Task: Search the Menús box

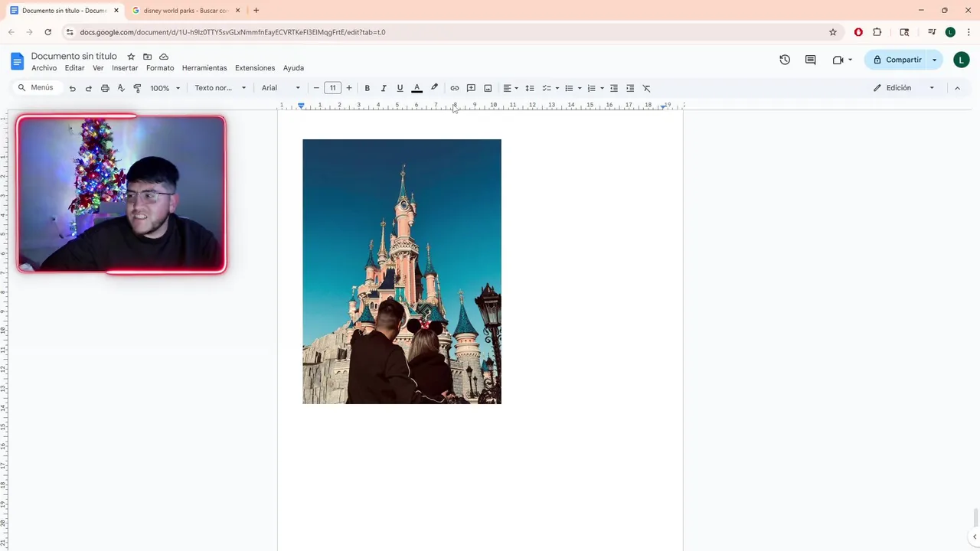Action: 36,88
